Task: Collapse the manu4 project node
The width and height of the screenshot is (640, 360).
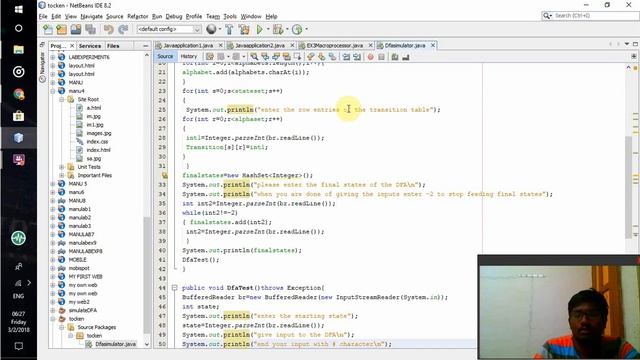Action: click(53, 91)
